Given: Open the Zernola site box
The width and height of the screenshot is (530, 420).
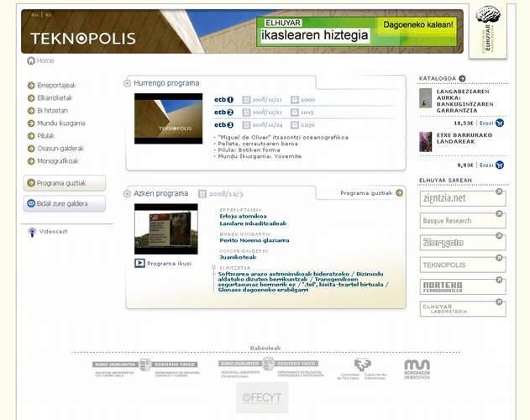Looking at the screenshot, I should tap(463, 243).
